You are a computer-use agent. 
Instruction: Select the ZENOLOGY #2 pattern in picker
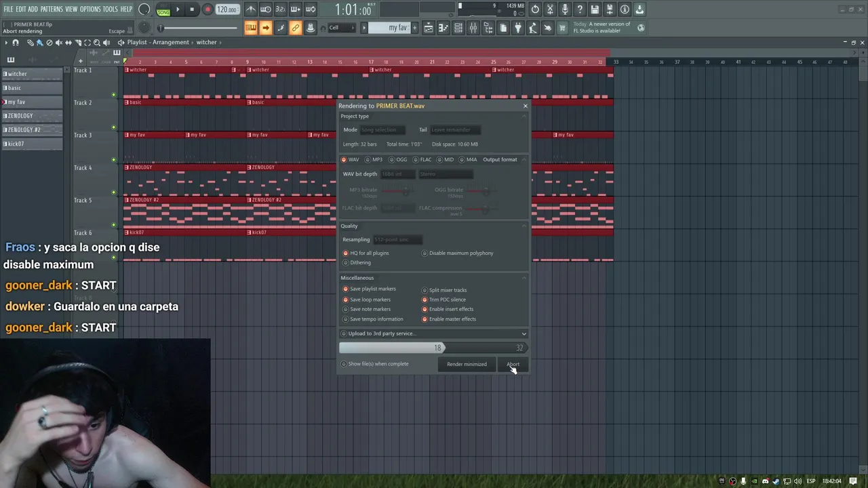point(32,129)
